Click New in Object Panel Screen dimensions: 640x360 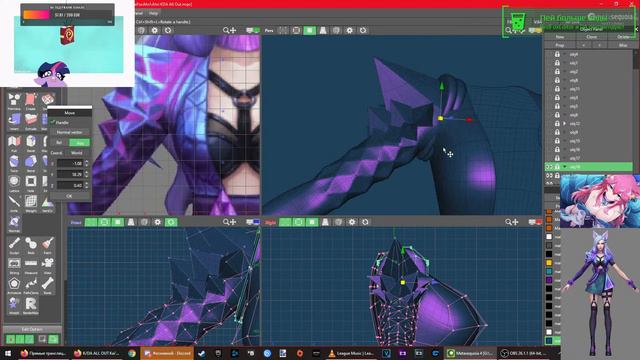click(x=560, y=37)
